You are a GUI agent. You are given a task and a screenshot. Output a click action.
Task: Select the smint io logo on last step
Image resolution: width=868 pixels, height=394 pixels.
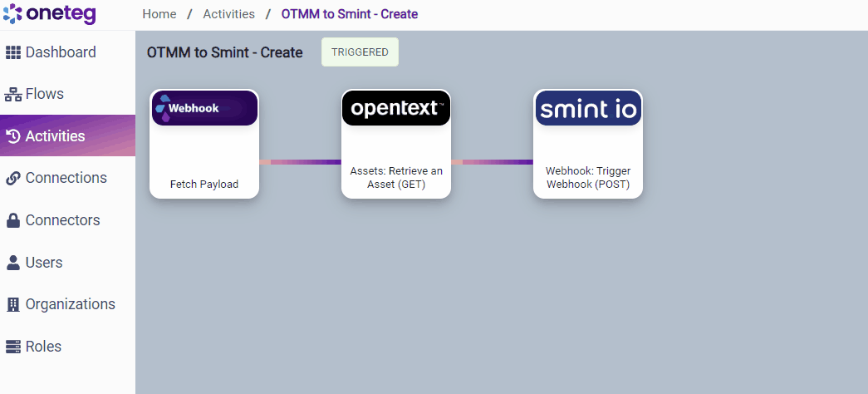(587, 108)
